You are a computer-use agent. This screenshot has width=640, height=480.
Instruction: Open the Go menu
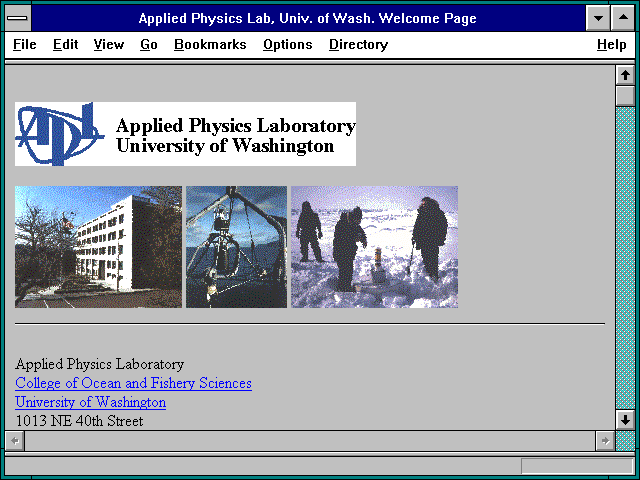[149, 44]
